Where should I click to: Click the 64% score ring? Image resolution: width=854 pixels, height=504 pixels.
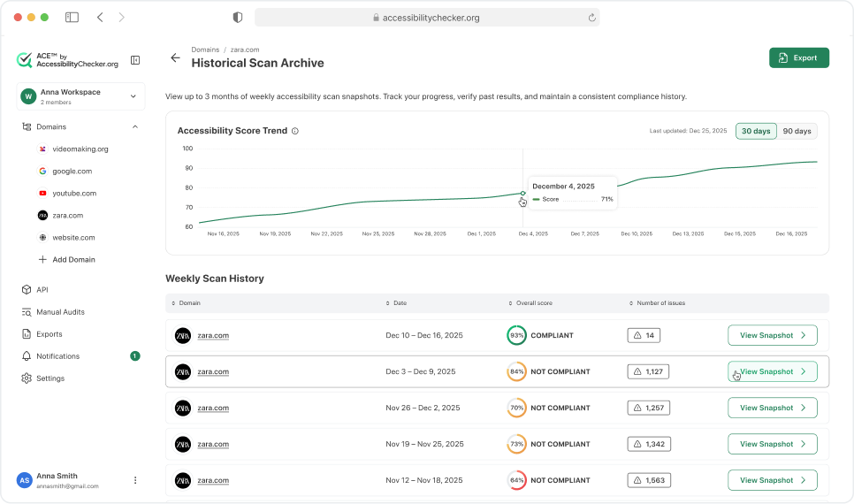pyautogui.click(x=516, y=481)
